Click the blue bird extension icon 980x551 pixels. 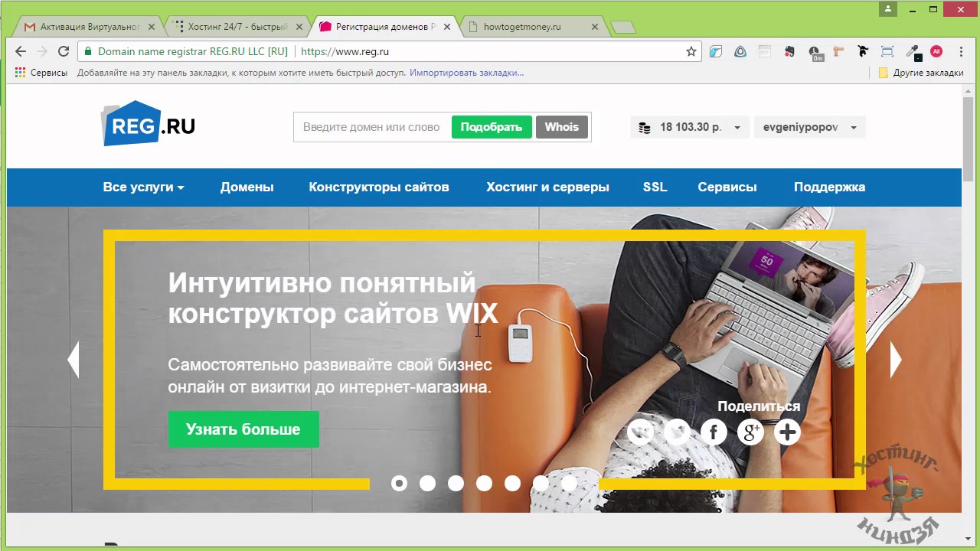716,51
